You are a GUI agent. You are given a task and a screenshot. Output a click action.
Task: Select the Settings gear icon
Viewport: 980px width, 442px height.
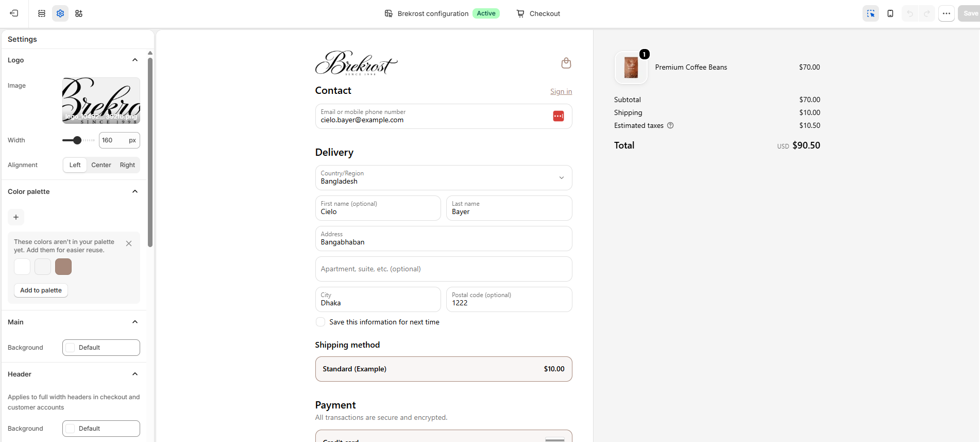(x=60, y=13)
